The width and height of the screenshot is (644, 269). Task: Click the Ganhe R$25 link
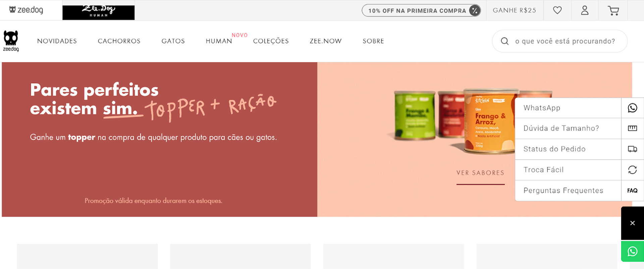click(x=514, y=10)
